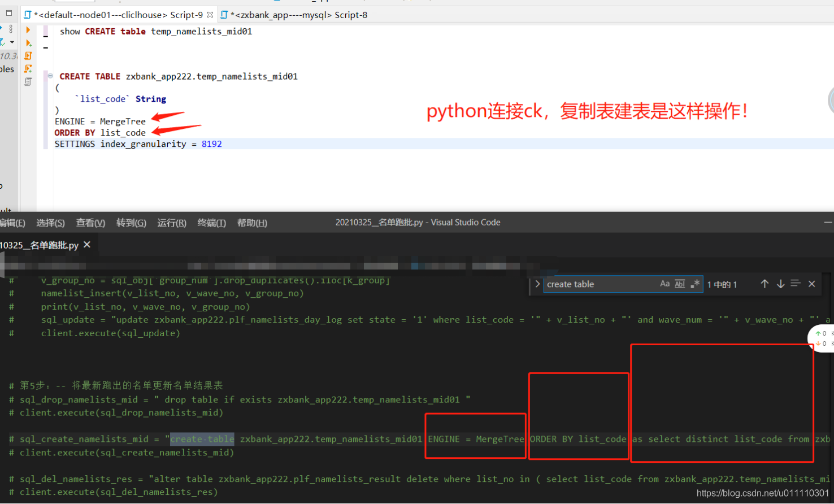
Task: Expand the replace section of find widget
Action: [x=537, y=284]
